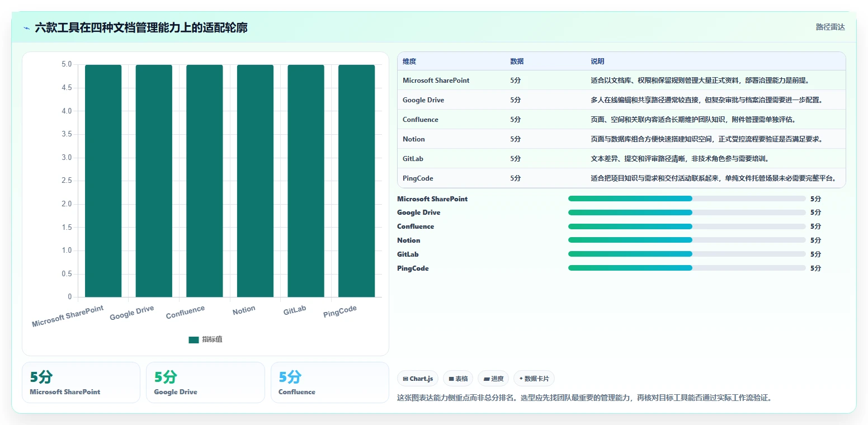
Task: Select the Chart.js tag
Action: (x=418, y=379)
